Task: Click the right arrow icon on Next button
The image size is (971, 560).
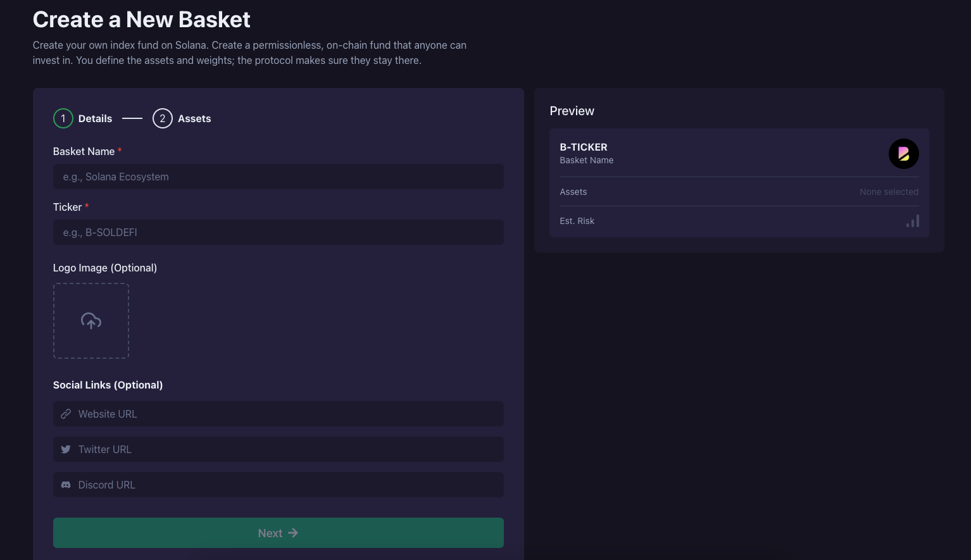Action: pyautogui.click(x=293, y=533)
